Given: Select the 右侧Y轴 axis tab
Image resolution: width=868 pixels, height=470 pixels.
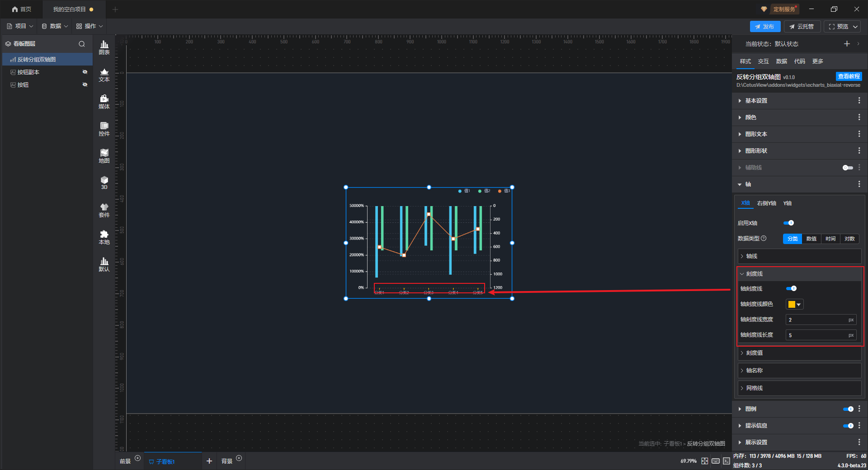Looking at the screenshot, I should [766, 203].
